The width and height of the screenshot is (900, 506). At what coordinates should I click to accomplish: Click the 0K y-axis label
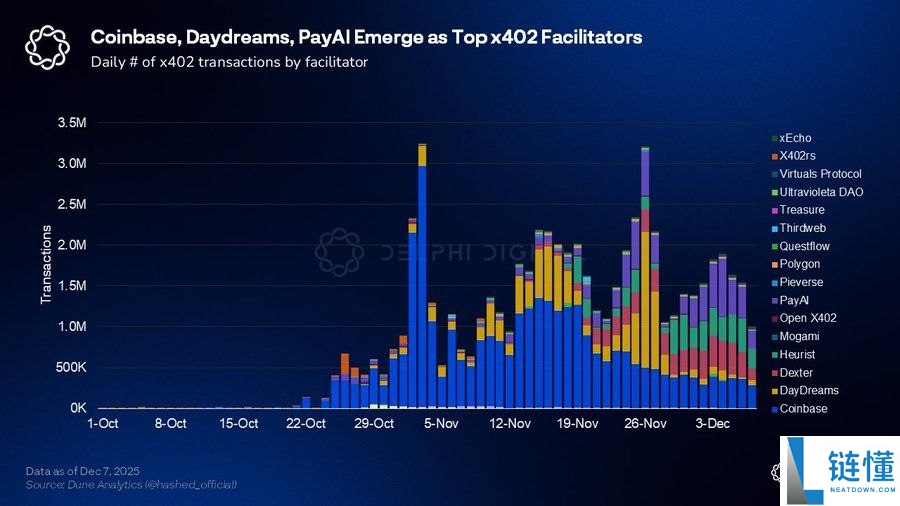[78, 408]
